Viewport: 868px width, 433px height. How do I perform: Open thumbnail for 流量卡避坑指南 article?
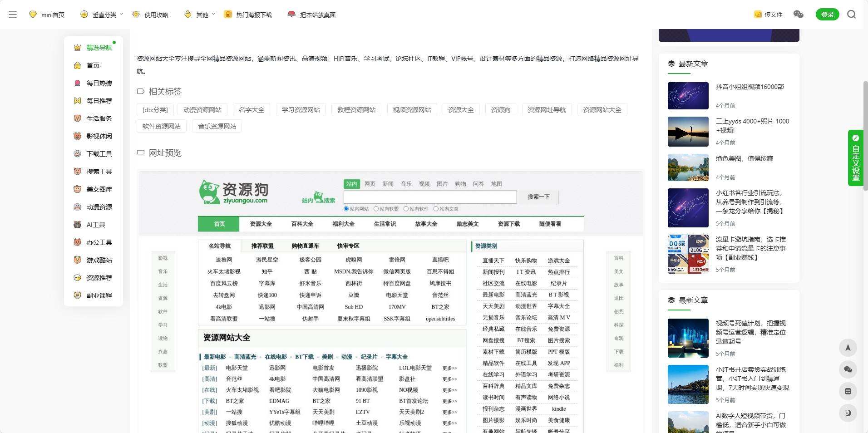(688, 254)
